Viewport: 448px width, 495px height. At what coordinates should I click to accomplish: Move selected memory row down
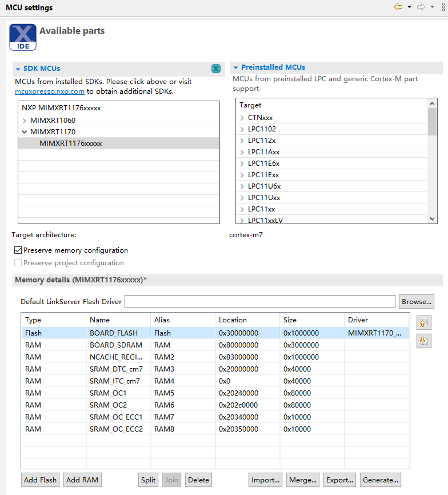tap(423, 341)
